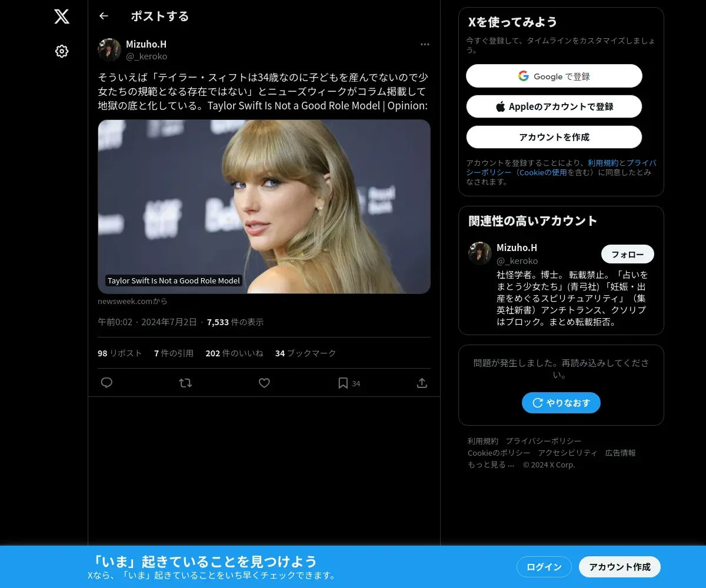Viewport: 706px width, 588px height.
Task: Open footer 広告情報 link
Action: click(621, 453)
